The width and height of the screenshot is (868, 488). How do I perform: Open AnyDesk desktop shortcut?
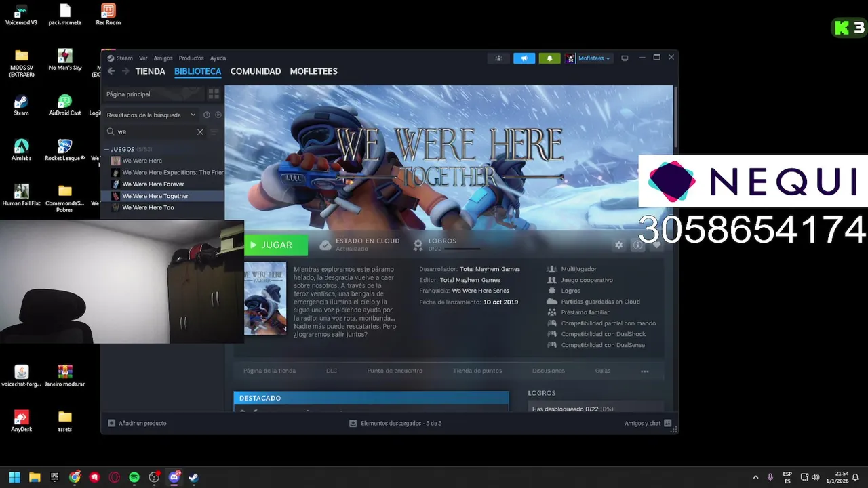click(21, 421)
